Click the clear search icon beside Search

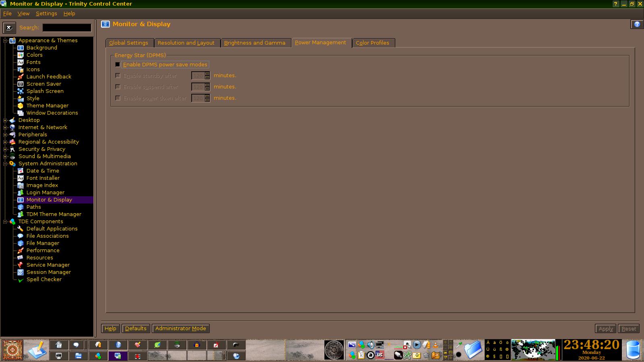pyautogui.click(x=9, y=27)
